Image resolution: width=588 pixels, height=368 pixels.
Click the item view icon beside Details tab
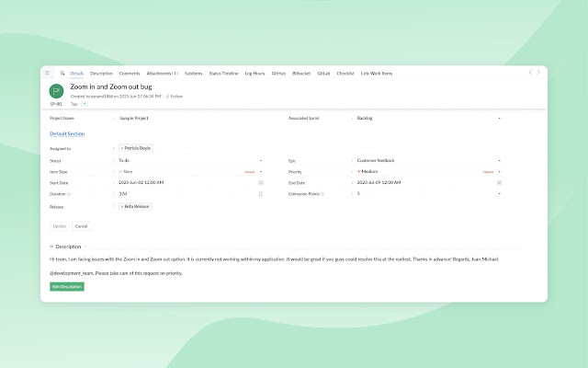tap(62, 74)
